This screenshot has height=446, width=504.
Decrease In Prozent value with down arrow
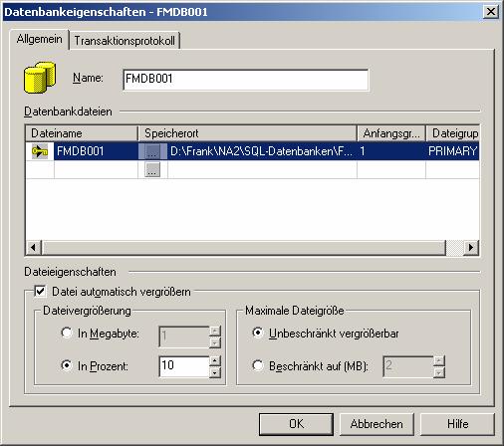pos(215,372)
